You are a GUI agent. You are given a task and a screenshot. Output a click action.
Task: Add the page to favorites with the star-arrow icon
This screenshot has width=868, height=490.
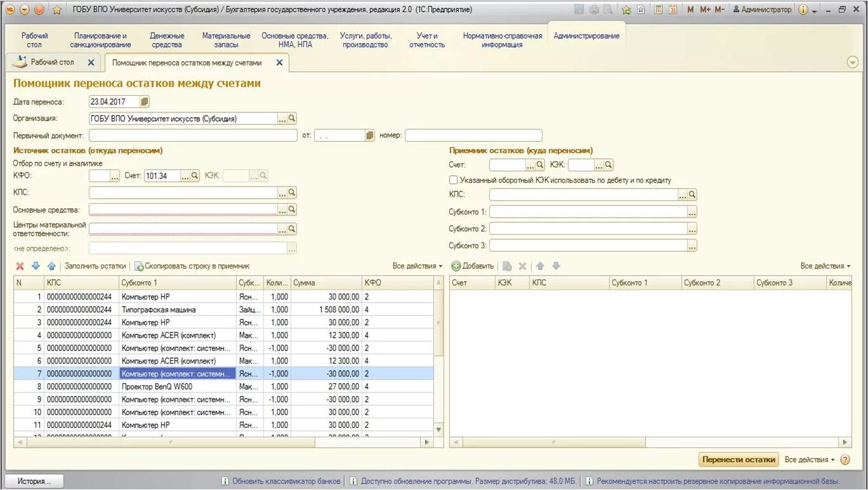click(626, 10)
